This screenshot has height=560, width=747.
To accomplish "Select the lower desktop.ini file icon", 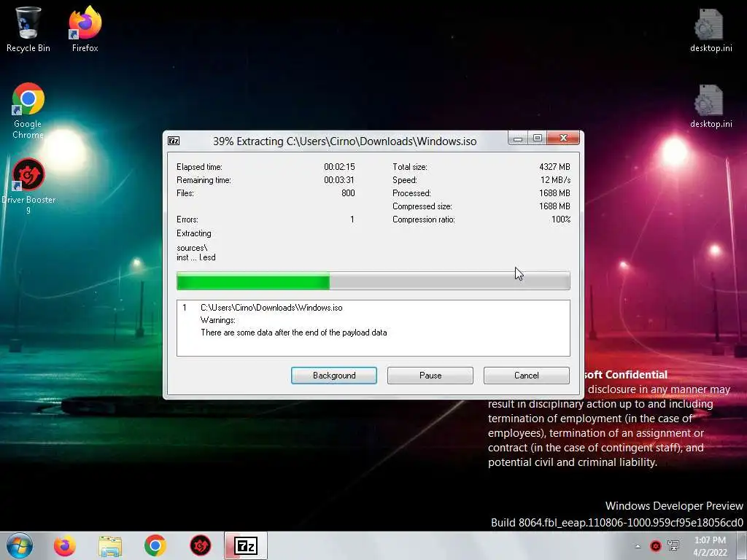I will [711, 106].
